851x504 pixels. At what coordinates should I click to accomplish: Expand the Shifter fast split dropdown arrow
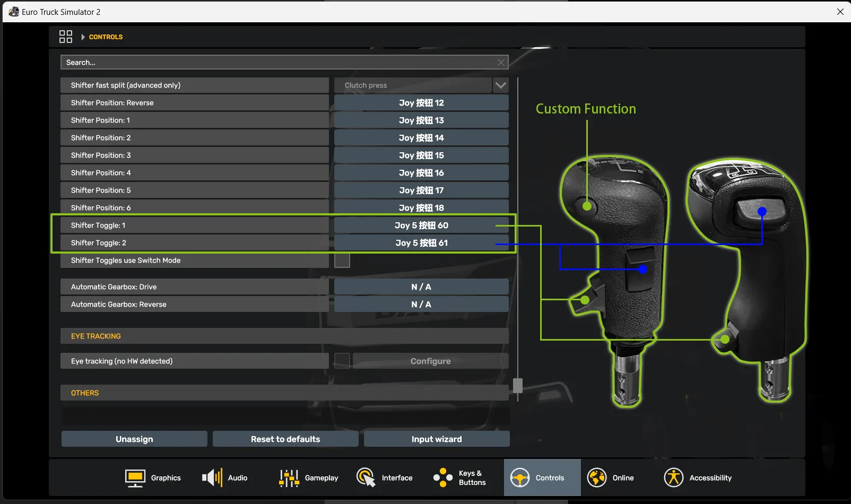(501, 85)
